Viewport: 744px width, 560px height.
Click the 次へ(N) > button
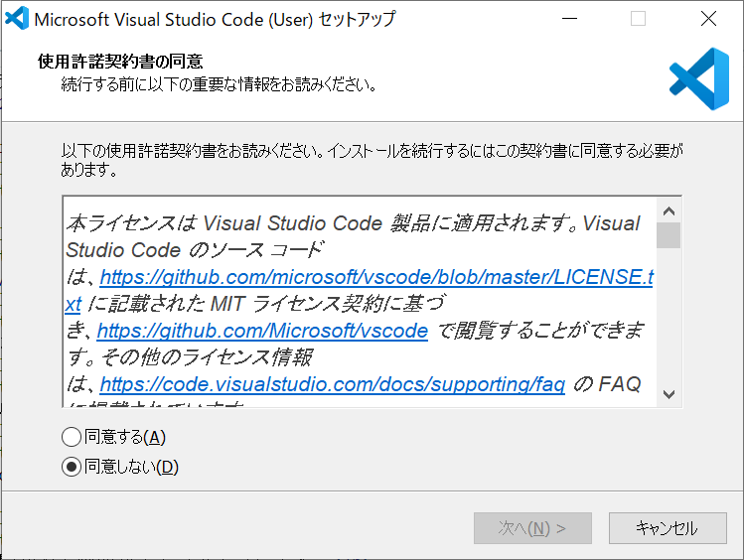pyautogui.click(x=532, y=528)
